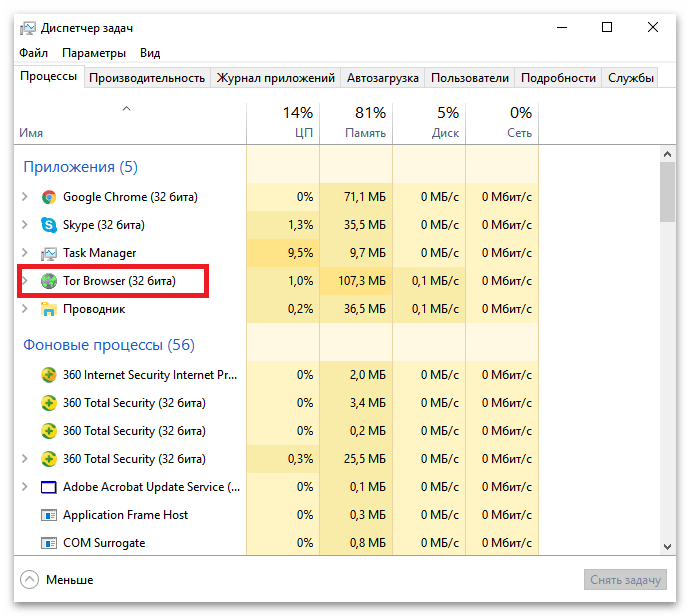Open the Файл menu
690x616 pixels.
coord(33,53)
